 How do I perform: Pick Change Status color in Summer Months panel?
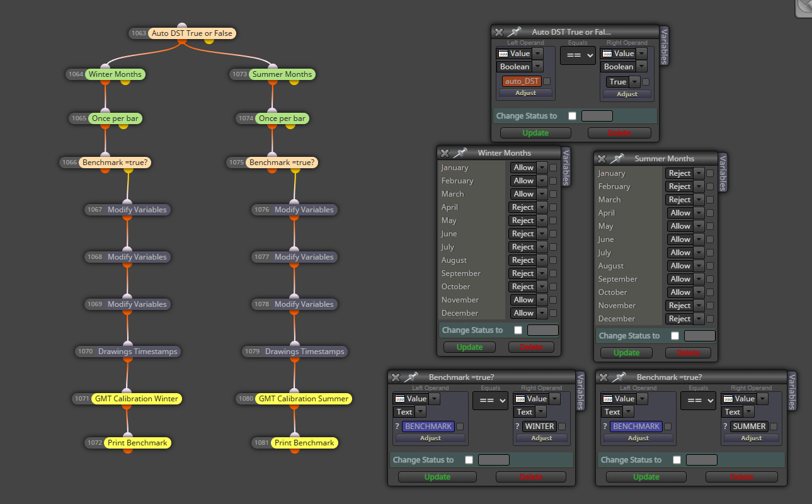pyautogui.click(x=699, y=336)
